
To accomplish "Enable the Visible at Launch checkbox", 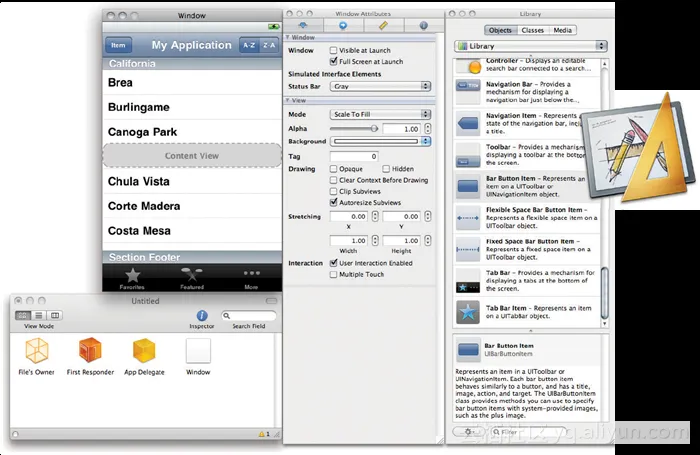I will [x=334, y=49].
